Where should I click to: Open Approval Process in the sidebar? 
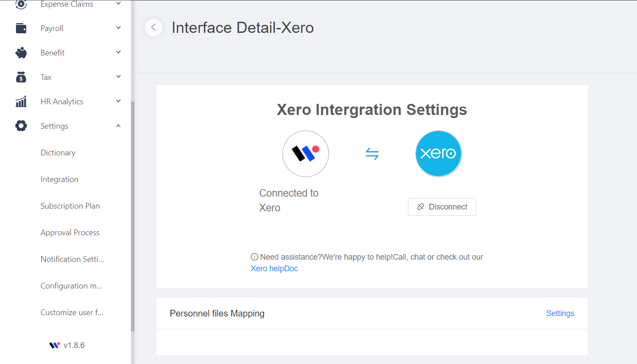(70, 233)
